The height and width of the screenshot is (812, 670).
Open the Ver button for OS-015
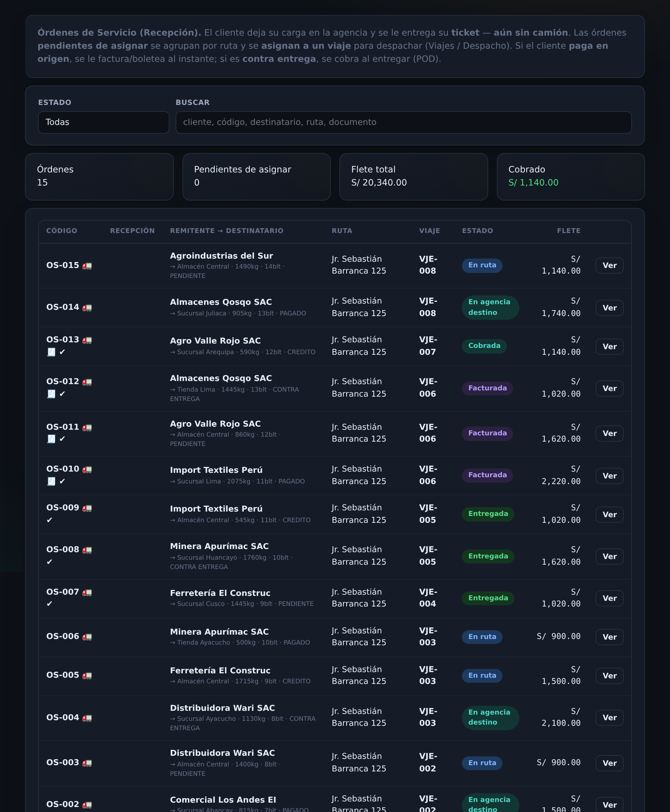[x=609, y=265]
